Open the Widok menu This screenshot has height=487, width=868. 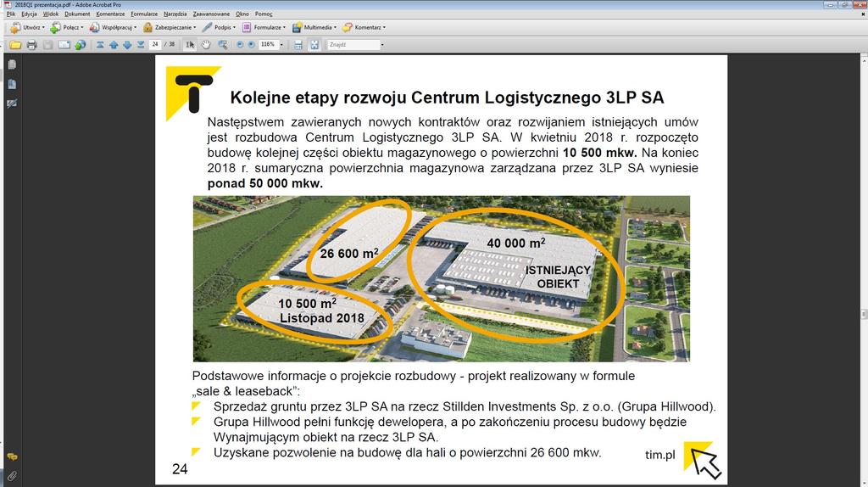coord(50,14)
